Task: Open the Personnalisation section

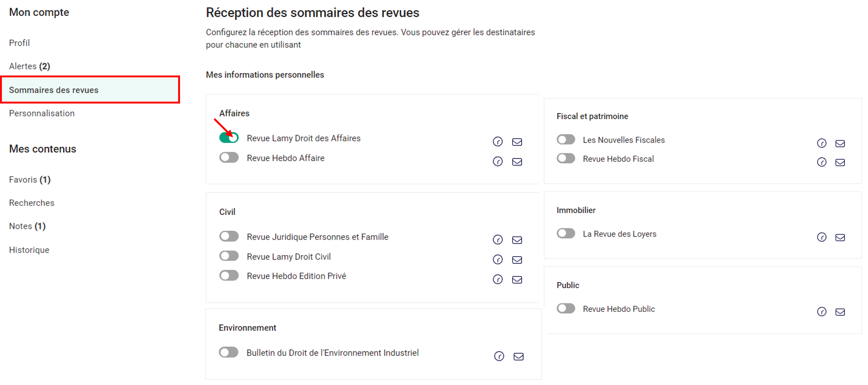Action: (42, 113)
